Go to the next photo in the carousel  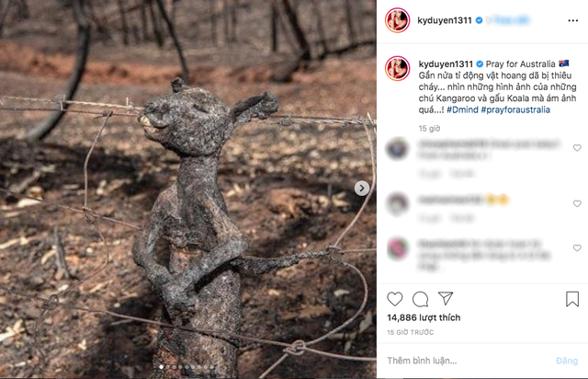pos(362,188)
